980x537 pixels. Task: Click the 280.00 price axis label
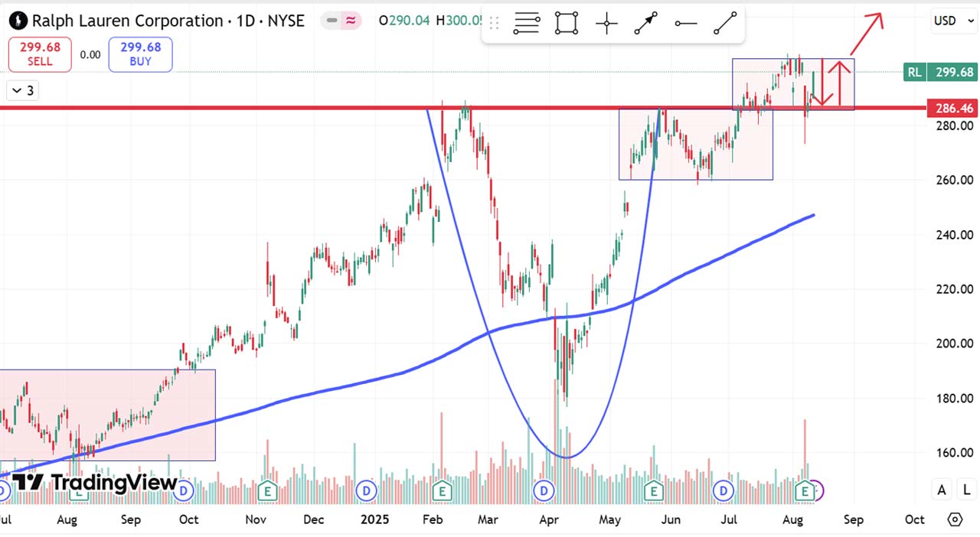tap(954, 125)
